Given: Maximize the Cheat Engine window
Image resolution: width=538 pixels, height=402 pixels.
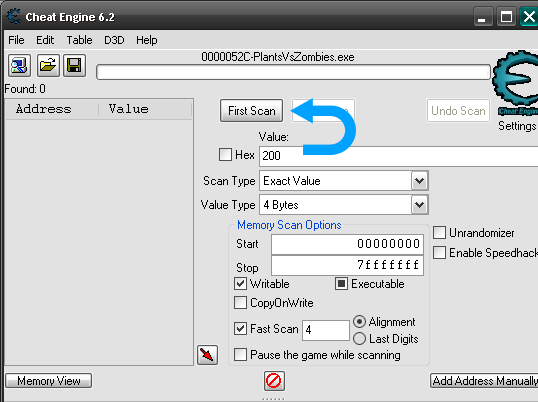Looking at the screenshot, I should [x=506, y=16].
